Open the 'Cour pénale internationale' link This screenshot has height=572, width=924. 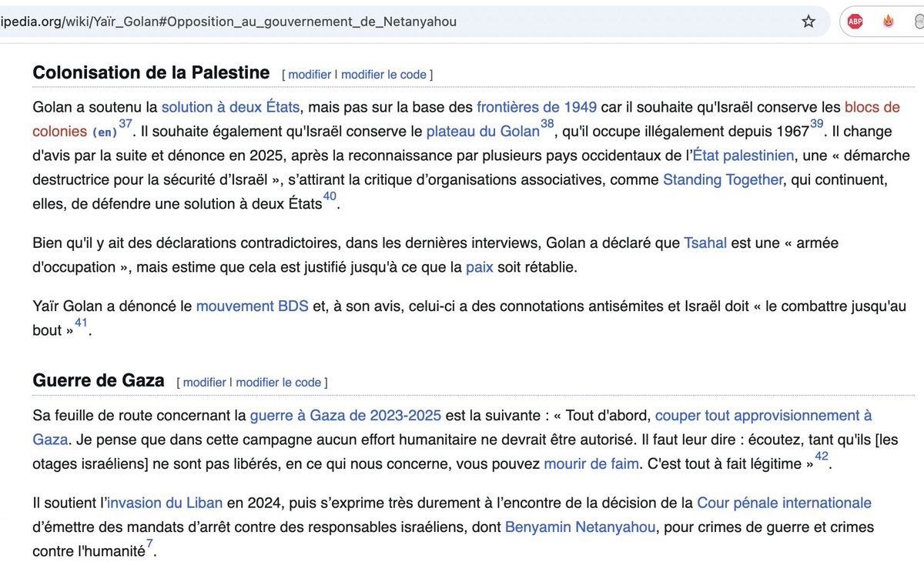[784, 503]
